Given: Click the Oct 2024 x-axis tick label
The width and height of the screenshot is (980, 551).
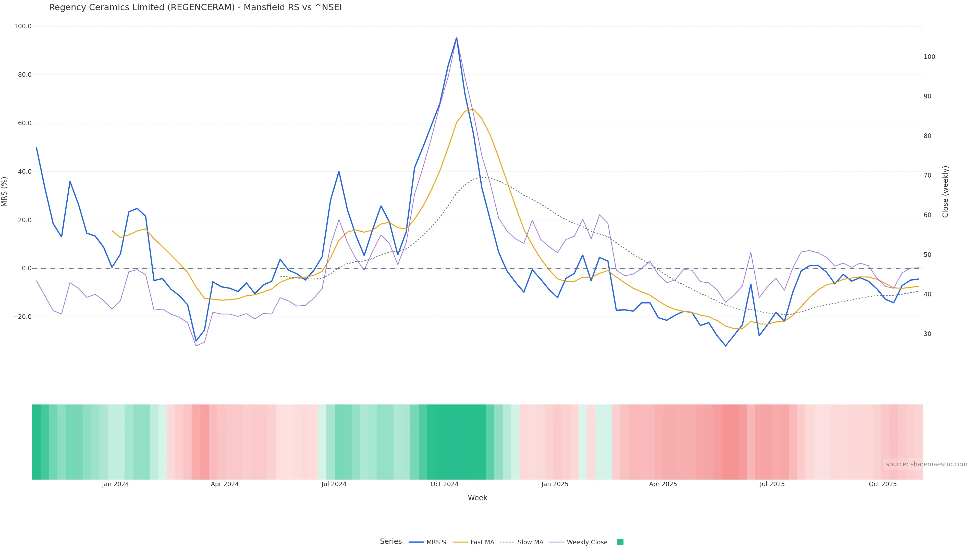Looking at the screenshot, I should coord(444,484).
